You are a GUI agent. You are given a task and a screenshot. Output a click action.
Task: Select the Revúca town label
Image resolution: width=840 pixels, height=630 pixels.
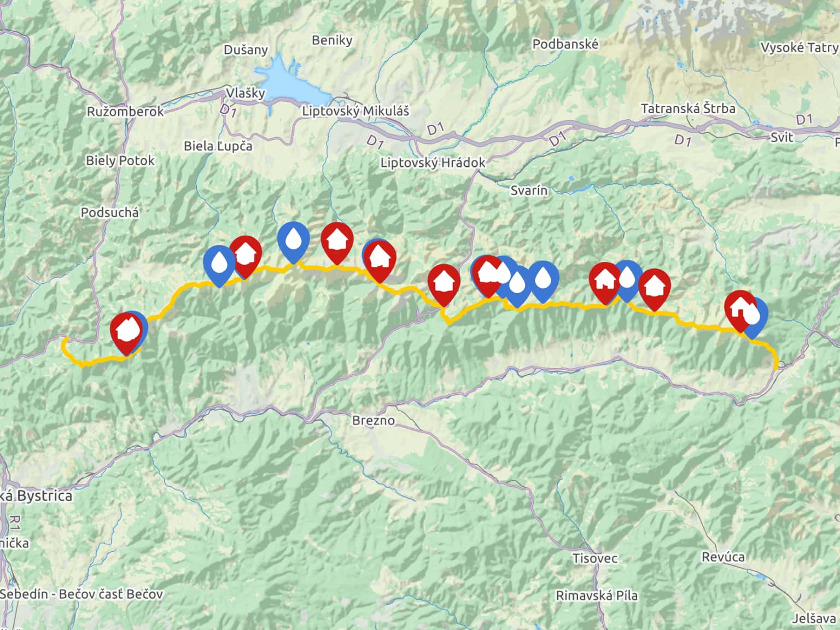(x=723, y=557)
